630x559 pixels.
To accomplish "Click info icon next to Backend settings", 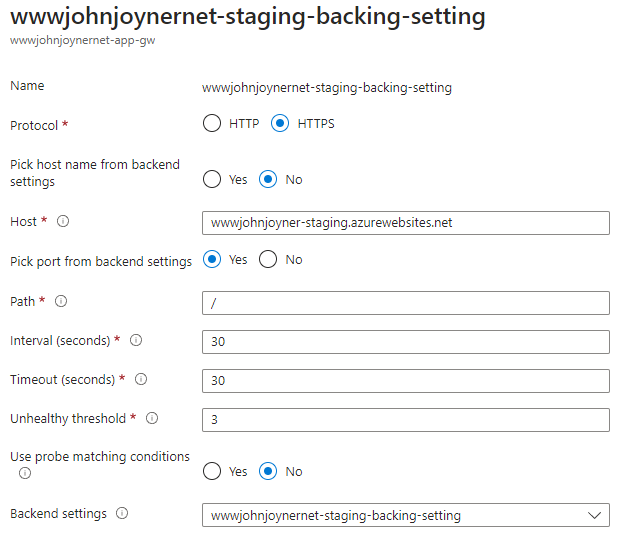I will [x=122, y=514].
